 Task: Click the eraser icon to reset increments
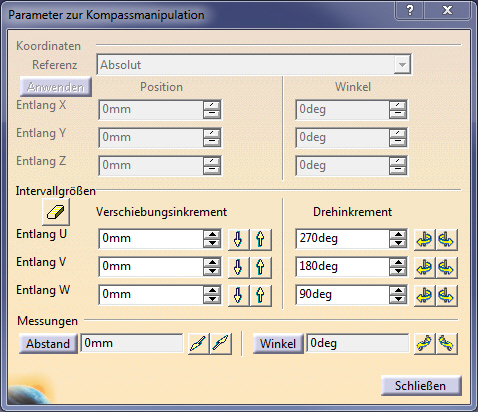click(x=56, y=212)
